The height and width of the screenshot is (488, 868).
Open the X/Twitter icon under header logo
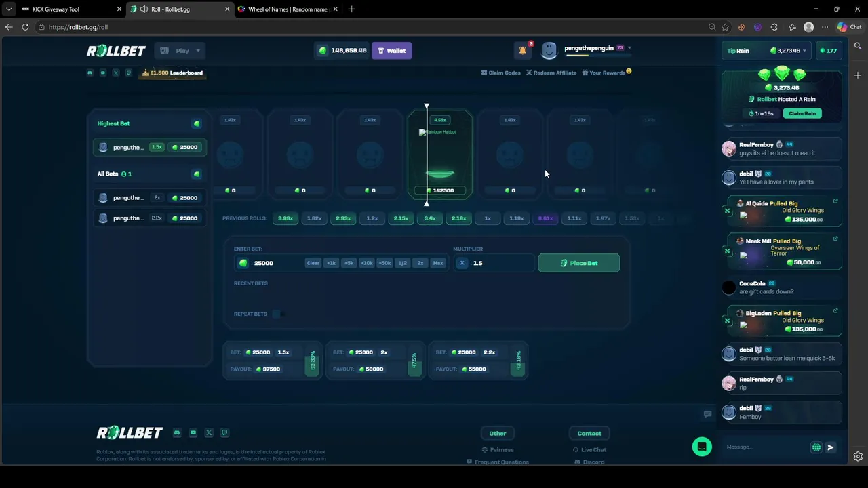[x=116, y=73]
